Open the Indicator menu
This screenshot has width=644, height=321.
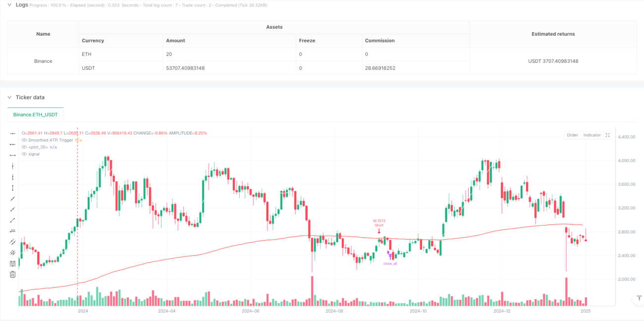[x=592, y=135]
